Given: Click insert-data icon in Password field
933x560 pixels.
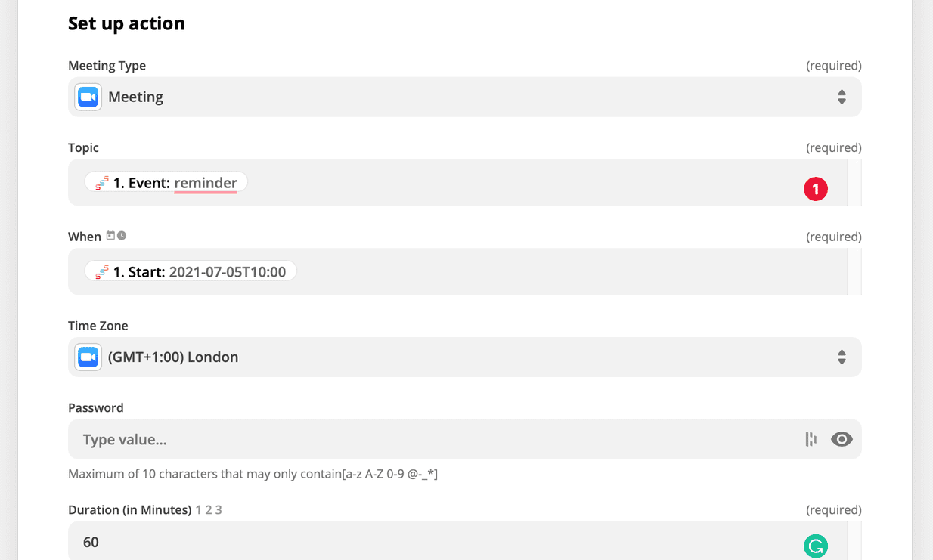Looking at the screenshot, I should pyautogui.click(x=811, y=439).
